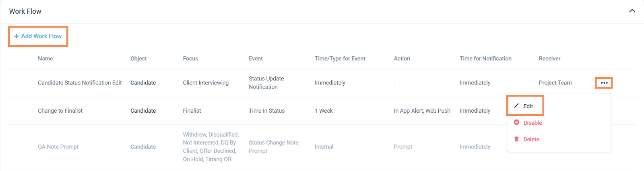The height and width of the screenshot is (171, 644).
Task: Click the Work Flow section title
Action: pos(25,11)
